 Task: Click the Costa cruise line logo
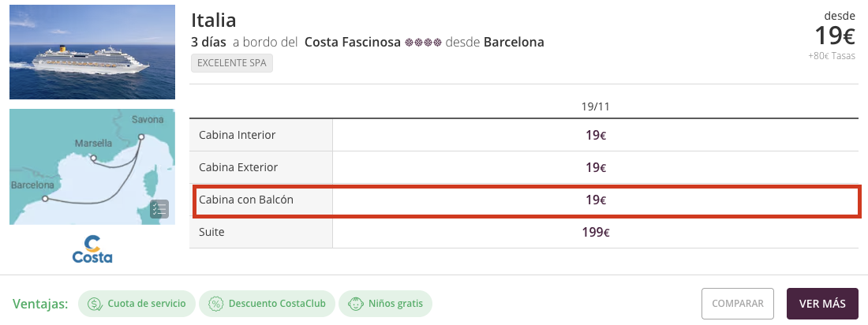point(92,249)
